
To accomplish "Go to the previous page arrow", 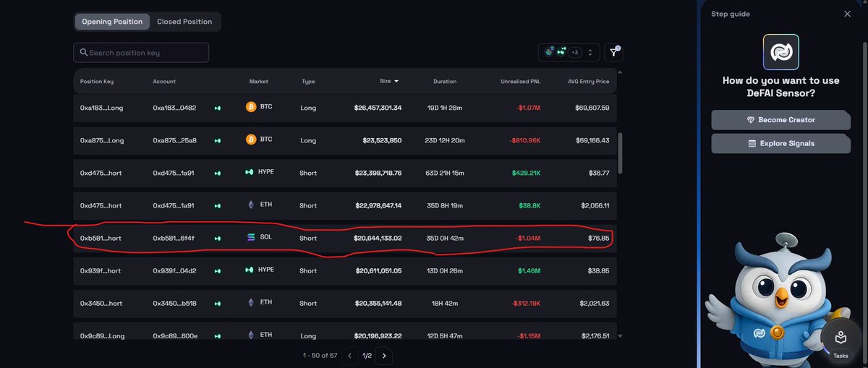I will 350,356.
